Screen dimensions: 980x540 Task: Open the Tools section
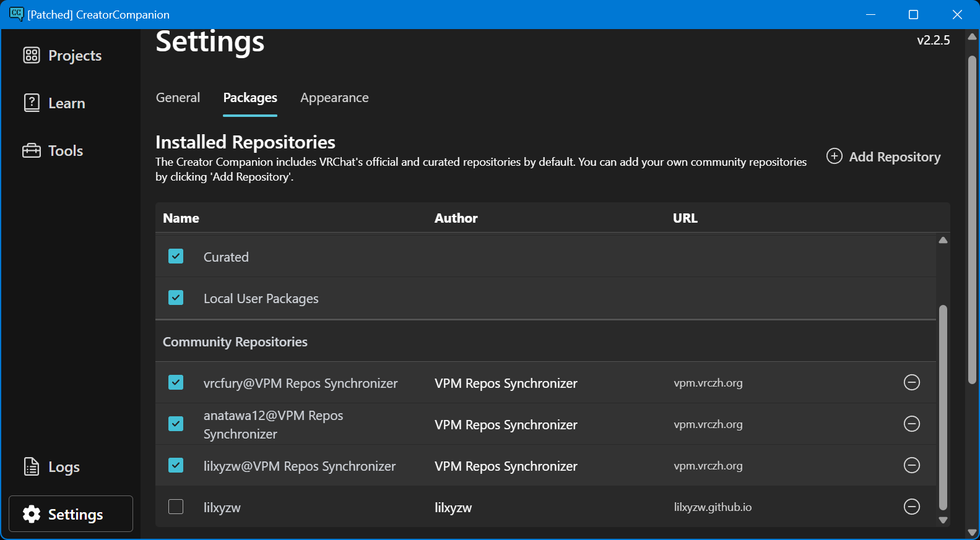click(x=53, y=151)
